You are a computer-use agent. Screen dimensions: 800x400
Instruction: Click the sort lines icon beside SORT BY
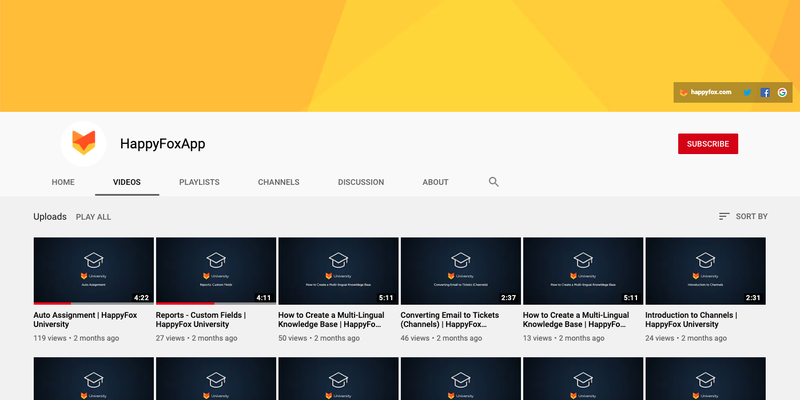coord(724,216)
